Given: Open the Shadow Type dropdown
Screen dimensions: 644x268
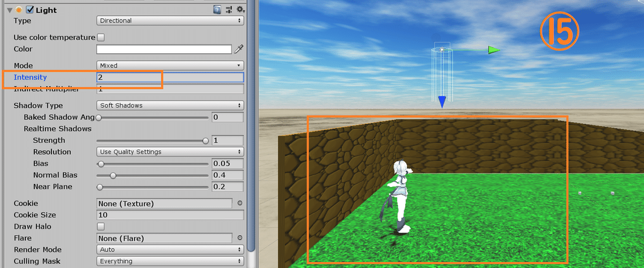Looking at the screenshot, I should pos(170,105).
